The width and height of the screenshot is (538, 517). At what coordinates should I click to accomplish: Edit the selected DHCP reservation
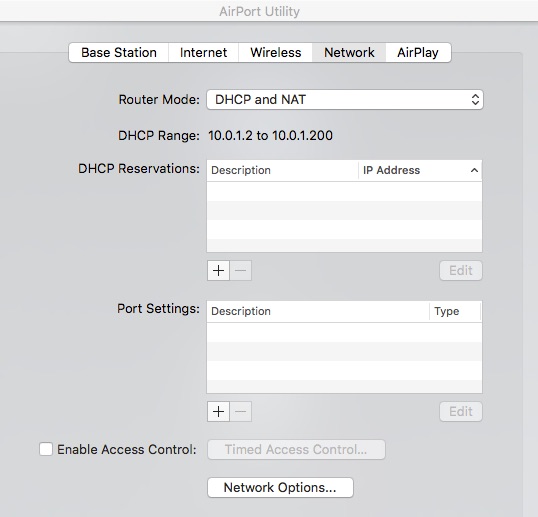point(461,270)
